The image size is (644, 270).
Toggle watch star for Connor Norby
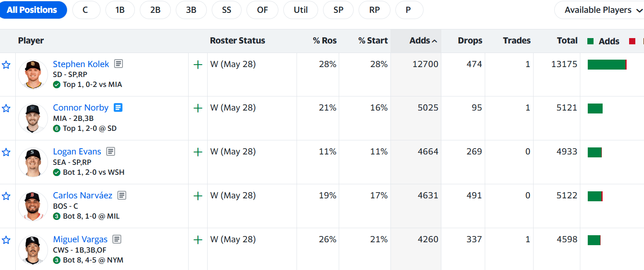[6, 108]
